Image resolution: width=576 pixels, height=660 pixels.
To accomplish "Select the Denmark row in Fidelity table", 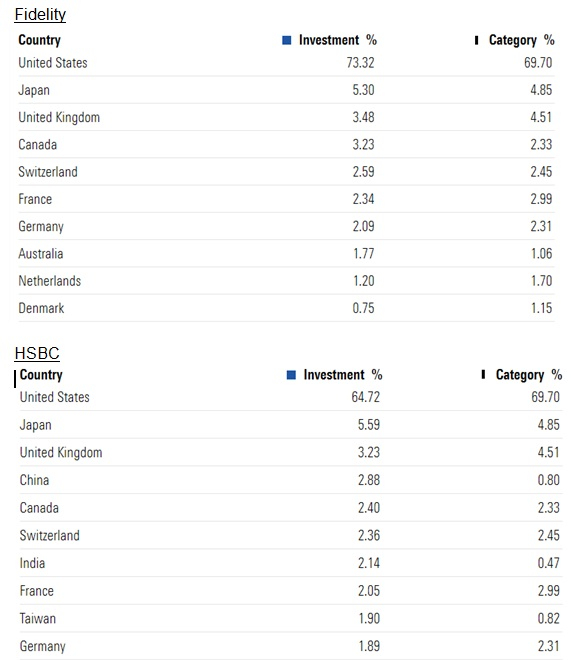I will coord(286,308).
